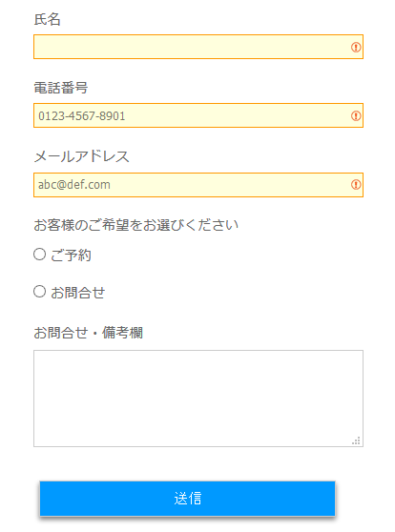Click the メールアドレス field label
395x532 pixels.
[81, 156]
